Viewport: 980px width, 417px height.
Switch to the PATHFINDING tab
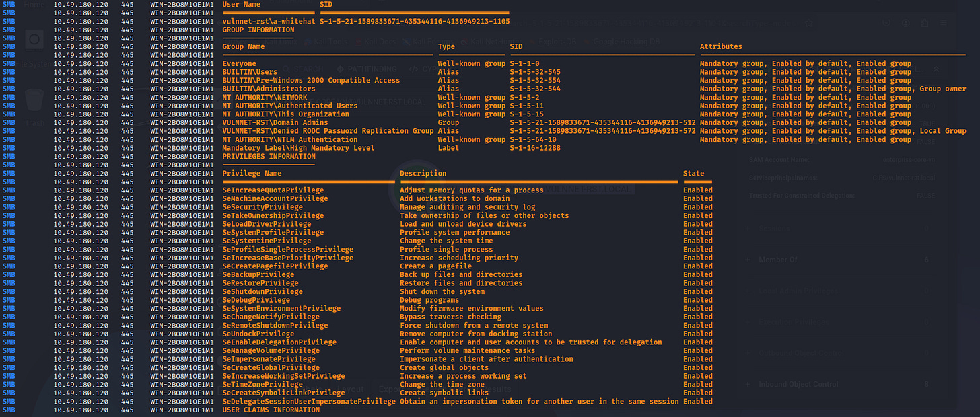click(367, 69)
